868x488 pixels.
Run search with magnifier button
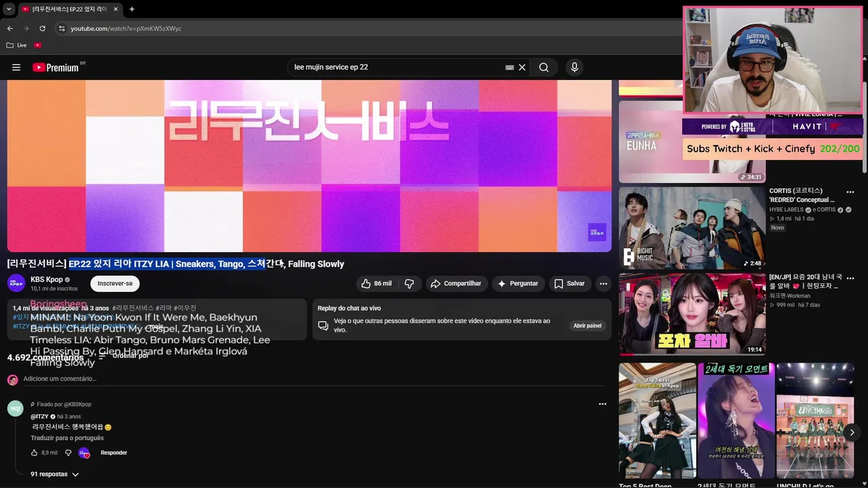point(544,67)
